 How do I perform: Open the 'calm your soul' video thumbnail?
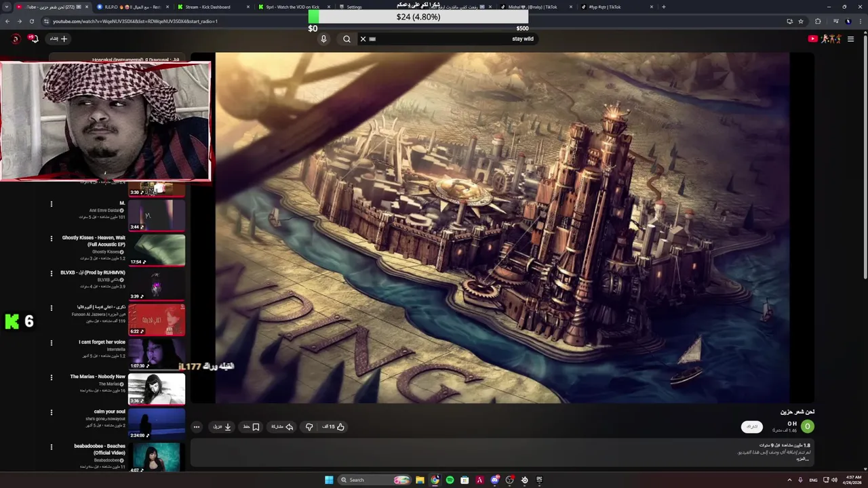pyautogui.click(x=157, y=424)
